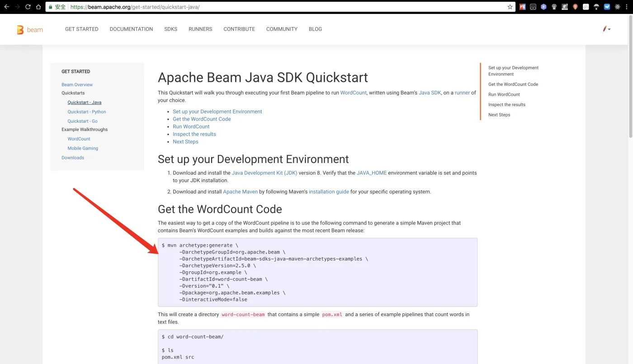This screenshot has width=633, height=364.
Task: Click the '-DarchetypeVersion=2.5.0' line
Action: [x=217, y=266]
